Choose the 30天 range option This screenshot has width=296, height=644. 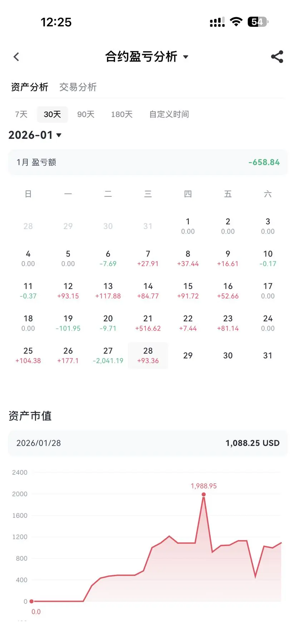point(52,114)
